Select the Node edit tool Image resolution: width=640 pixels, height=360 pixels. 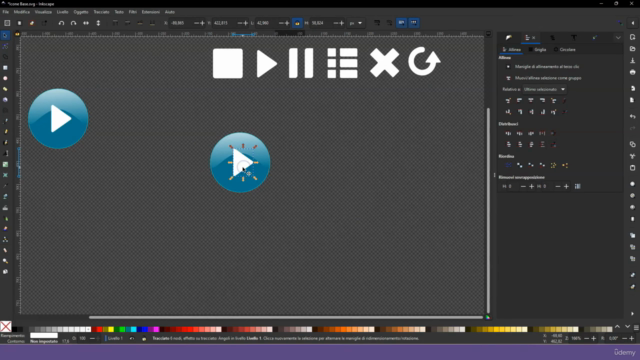5,46
